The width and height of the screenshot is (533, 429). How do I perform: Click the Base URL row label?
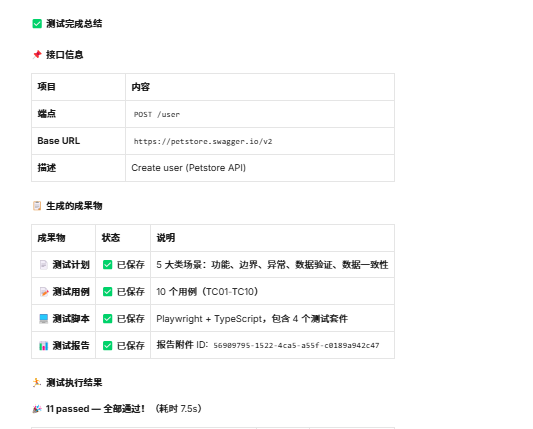(x=58, y=141)
